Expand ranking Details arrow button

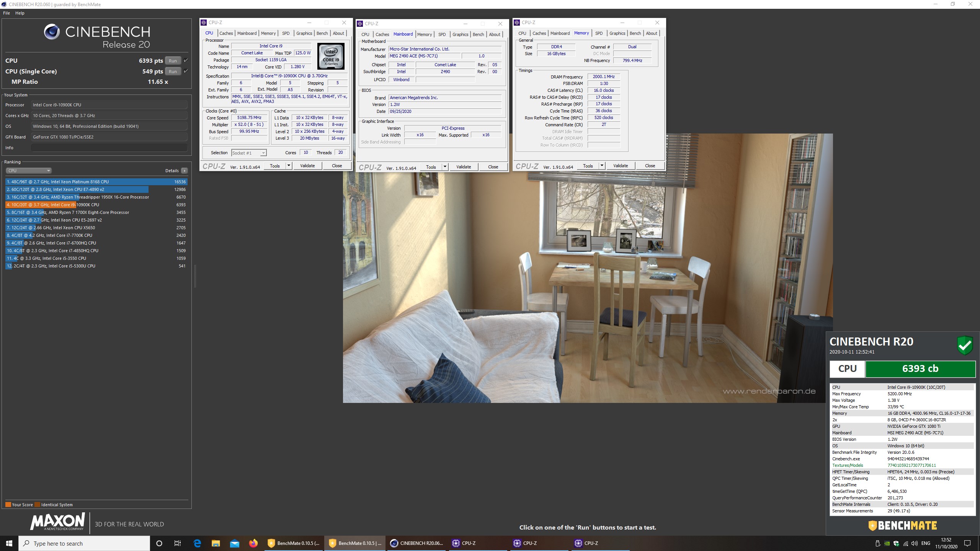[x=185, y=171]
